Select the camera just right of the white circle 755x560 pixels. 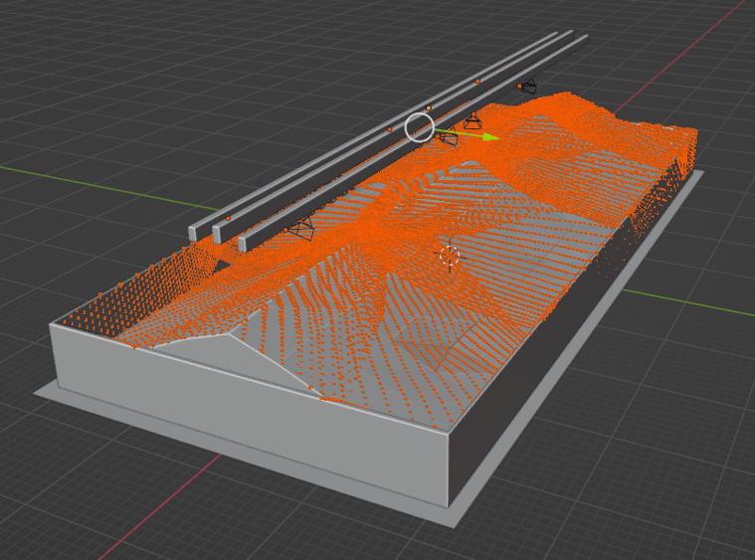pyautogui.click(x=472, y=121)
